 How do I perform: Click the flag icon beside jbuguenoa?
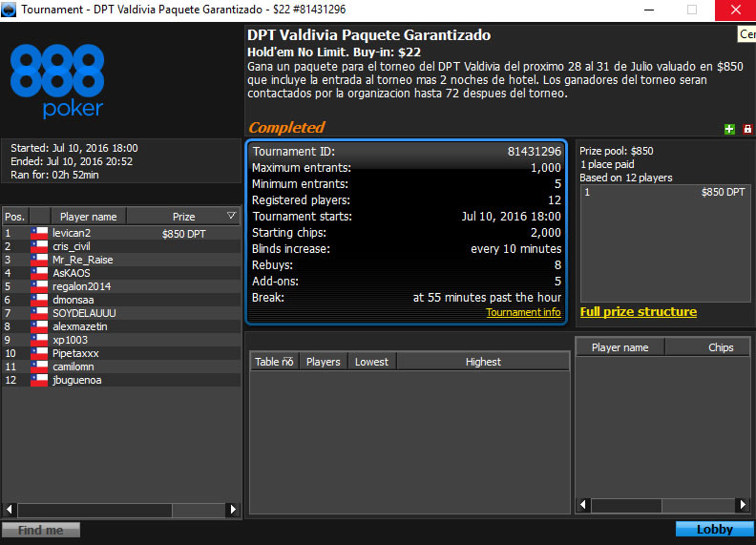point(39,380)
